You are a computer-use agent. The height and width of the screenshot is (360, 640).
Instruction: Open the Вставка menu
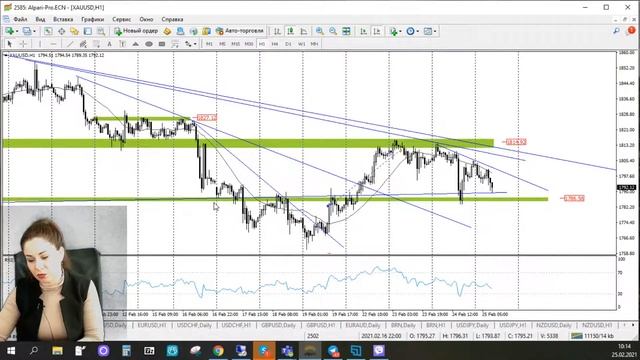63,19
